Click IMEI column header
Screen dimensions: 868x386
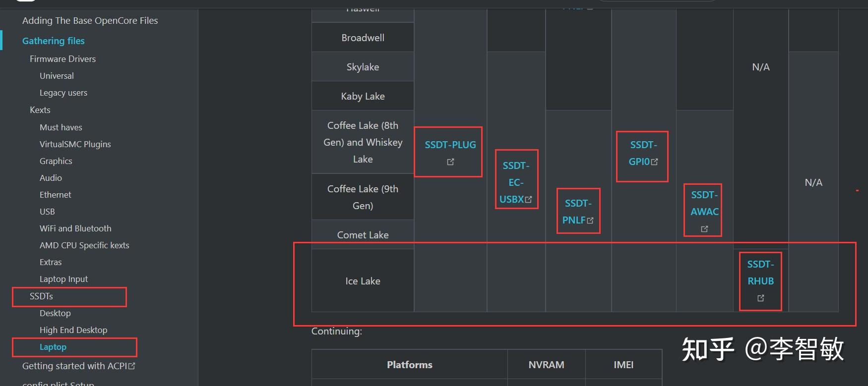coord(623,365)
